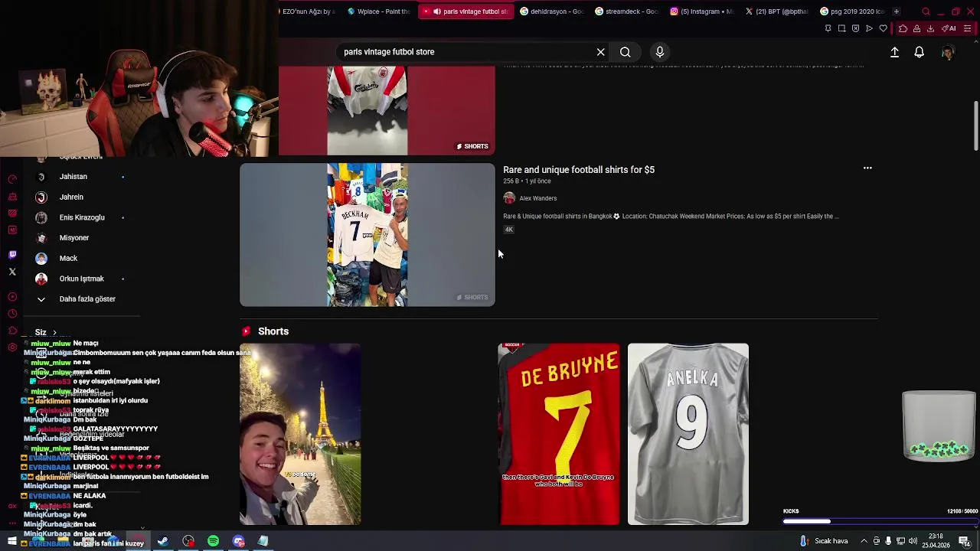Open the Enis Kirazoglu channel
Viewport: 980px width, 551px height.
coord(82,217)
